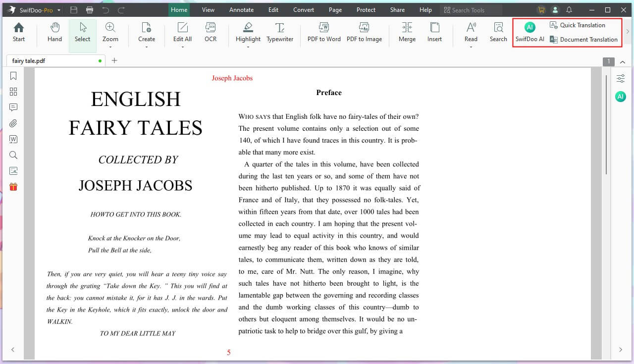Go to previous page with left arrow

click(x=13, y=350)
